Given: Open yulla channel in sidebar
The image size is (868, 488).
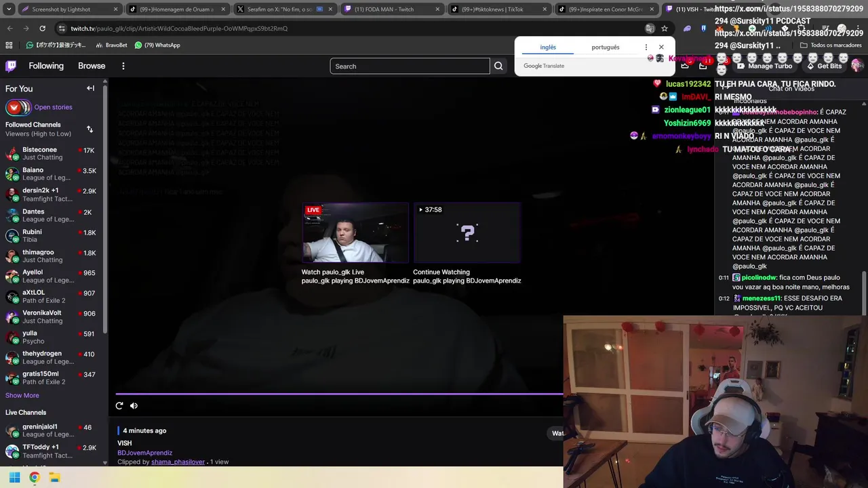Looking at the screenshot, I should click(52, 337).
